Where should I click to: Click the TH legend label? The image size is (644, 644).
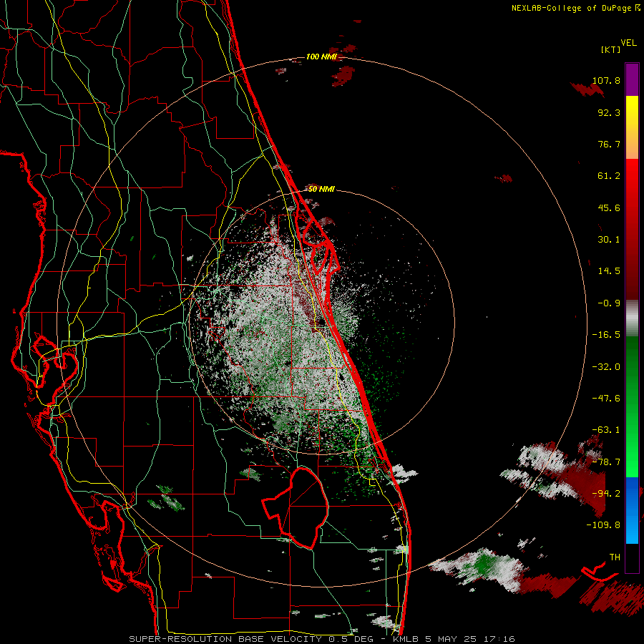[x=615, y=557]
